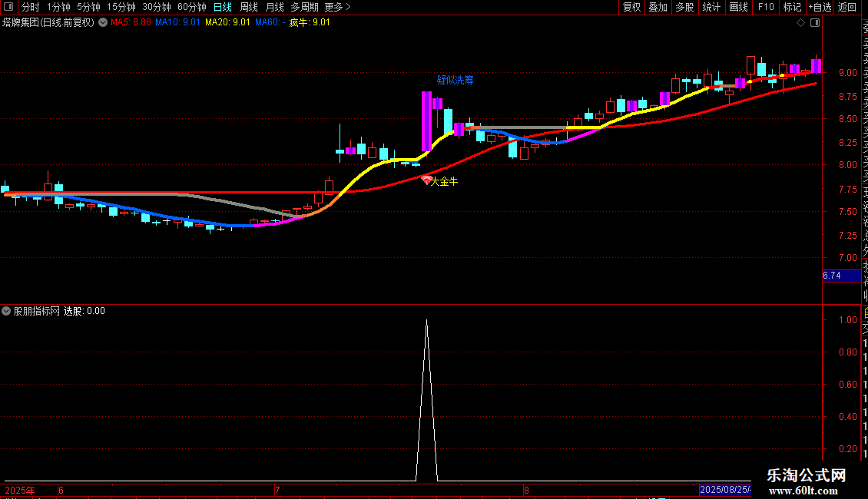The height and width of the screenshot is (499, 868).
Task: Select the 60分钟 period tab
Action: (191, 7)
